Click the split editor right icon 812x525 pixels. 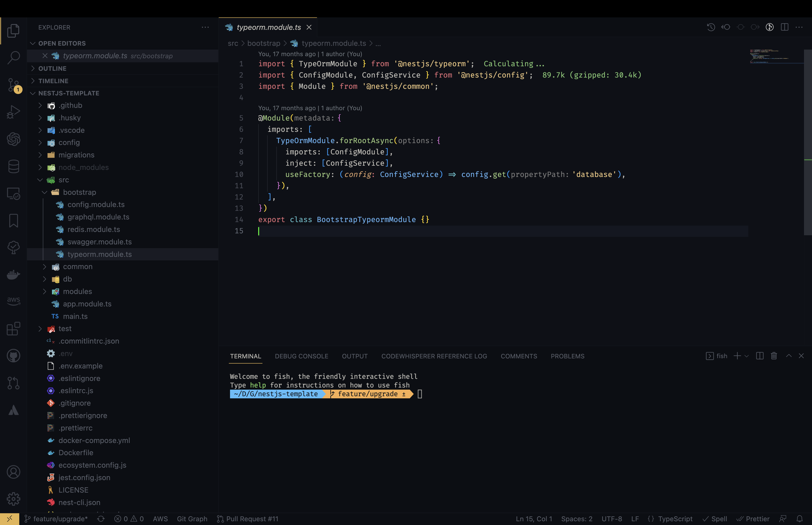pyautogui.click(x=785, y=27)
